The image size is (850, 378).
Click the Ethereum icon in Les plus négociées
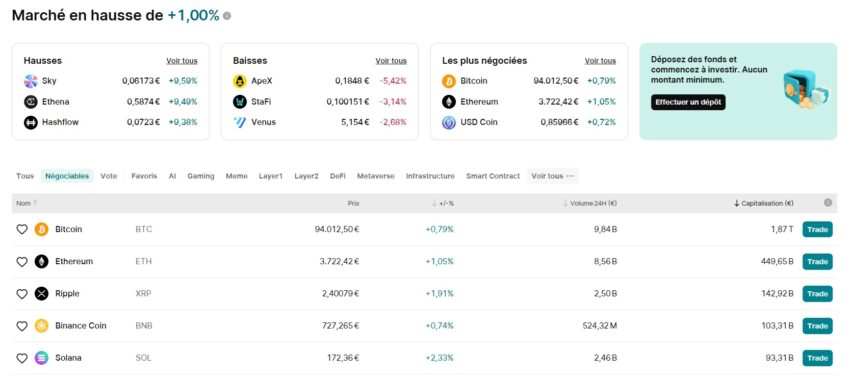point(449,102)
